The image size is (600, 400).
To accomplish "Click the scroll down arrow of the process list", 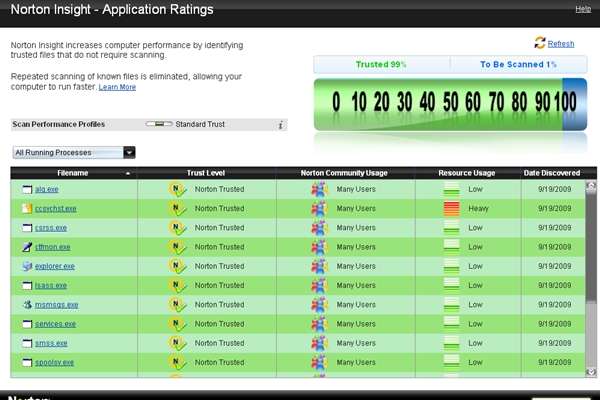I will (591, 371).
